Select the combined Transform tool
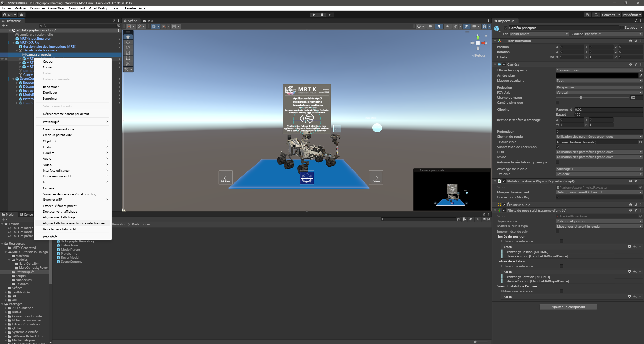Viewport: 644px width, 344px height. click(128, 64)
